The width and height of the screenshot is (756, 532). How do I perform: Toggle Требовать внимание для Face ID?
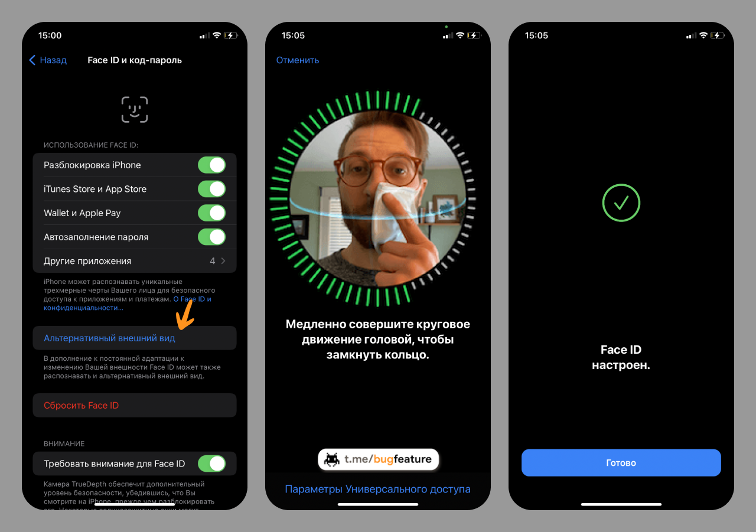pos(212,464)
